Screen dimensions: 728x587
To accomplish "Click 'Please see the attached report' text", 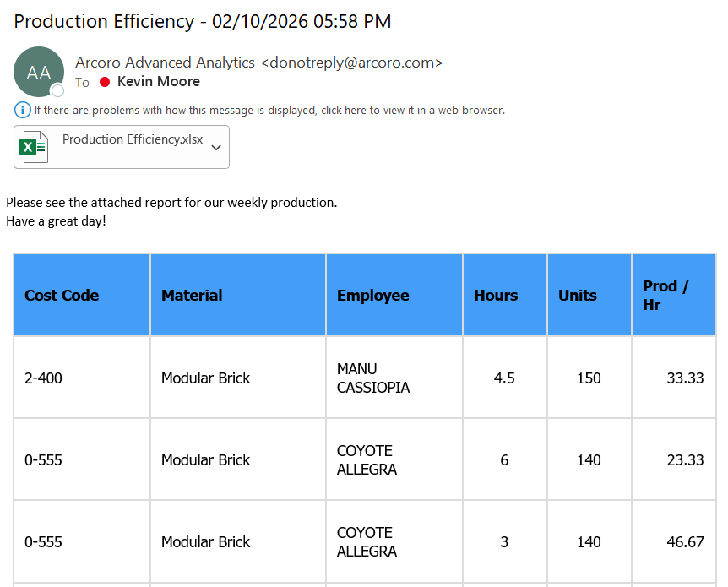I will point(171,203).
